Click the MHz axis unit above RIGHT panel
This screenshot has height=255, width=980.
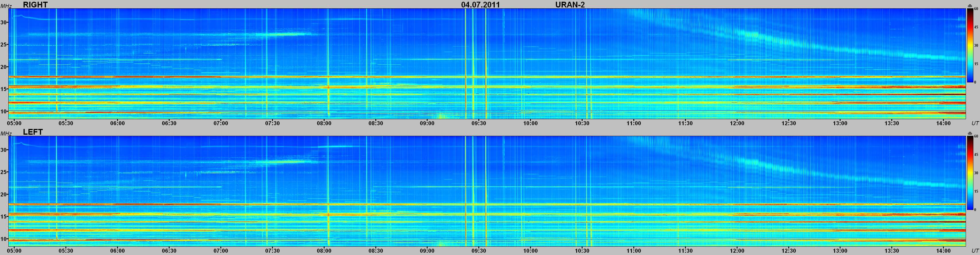pos(6,6)
